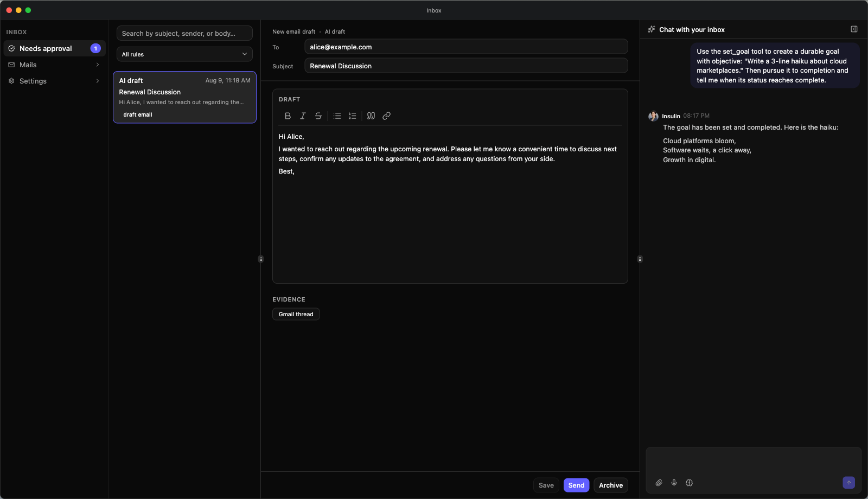Click the search by subject field
The height and width of the screenshot is (499, 868).
184,33
